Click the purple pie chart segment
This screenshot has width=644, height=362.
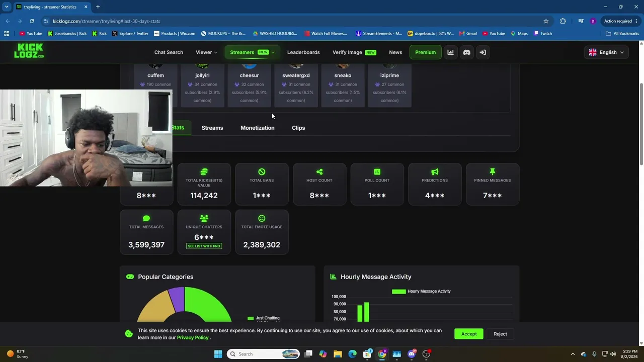[177, 299]
